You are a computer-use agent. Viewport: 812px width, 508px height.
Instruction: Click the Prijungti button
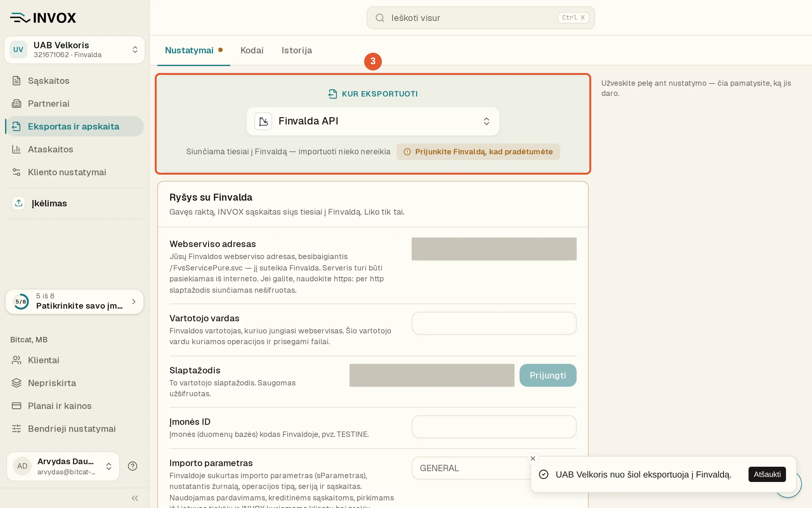coord(548,375)
